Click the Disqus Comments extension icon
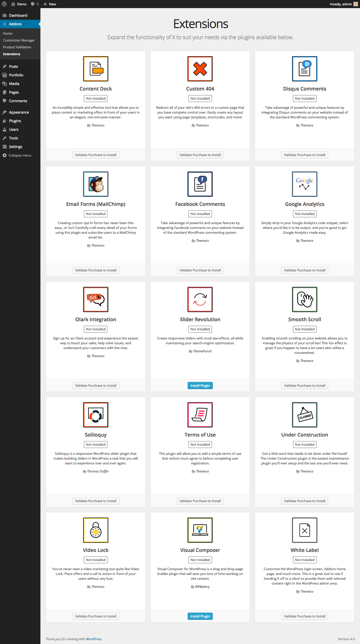This screenshot has height=644, width=360. tap(304, 69)
